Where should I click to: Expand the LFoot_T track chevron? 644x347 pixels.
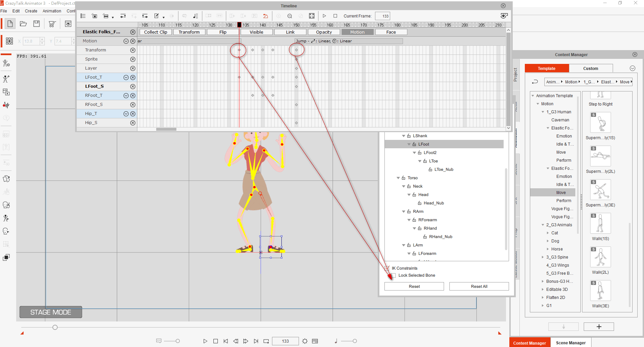126,77
